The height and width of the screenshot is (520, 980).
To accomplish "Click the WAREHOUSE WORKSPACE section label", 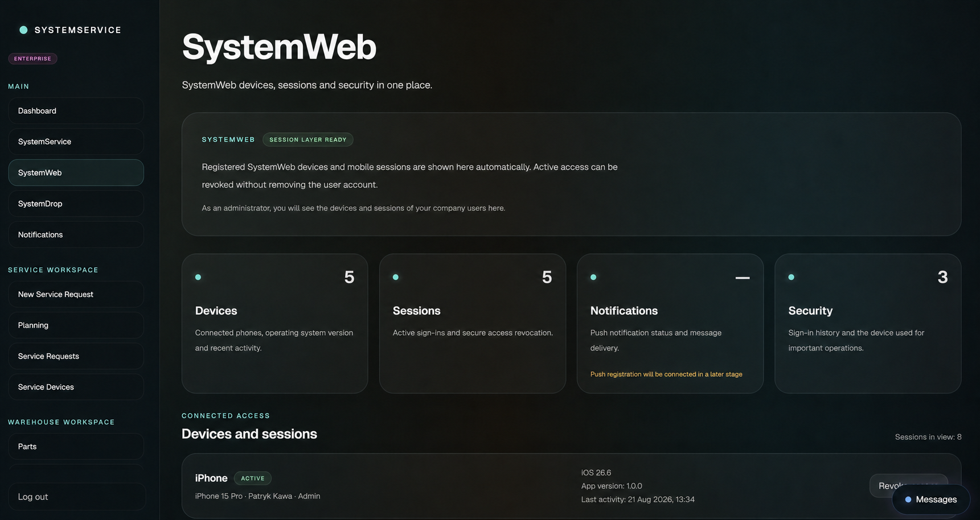I will tap(61, 422).
